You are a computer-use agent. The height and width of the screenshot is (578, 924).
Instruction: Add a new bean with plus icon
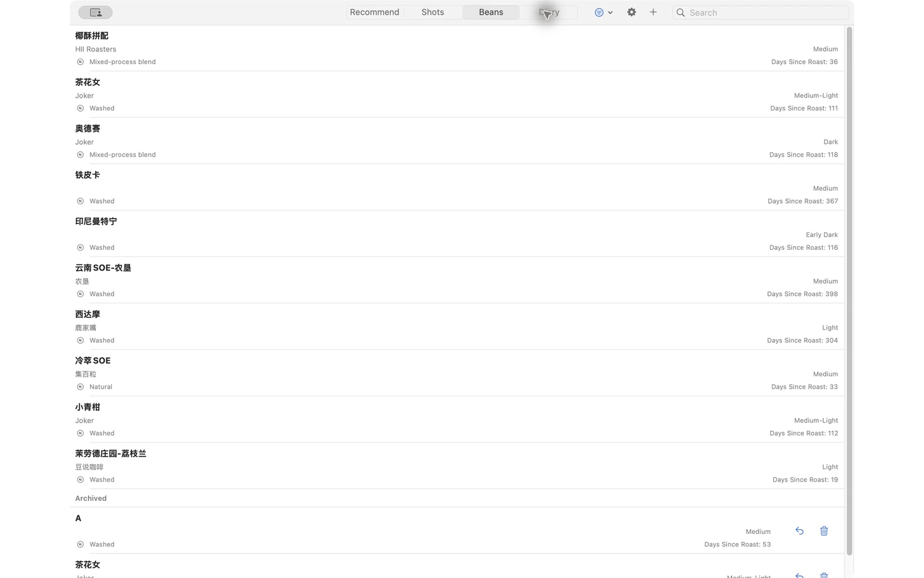[653, 12]
